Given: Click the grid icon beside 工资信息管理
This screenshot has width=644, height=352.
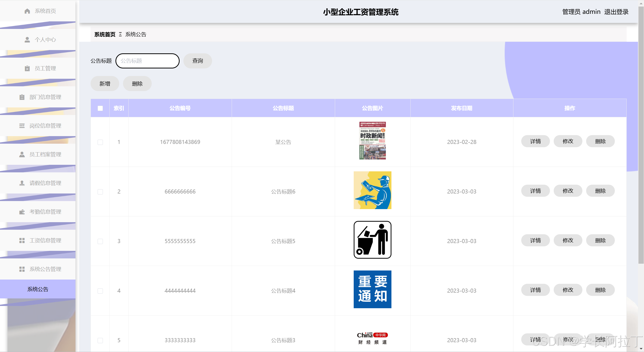Looking at the screenshot, I should pyautogui.click(x=22, y=241).
